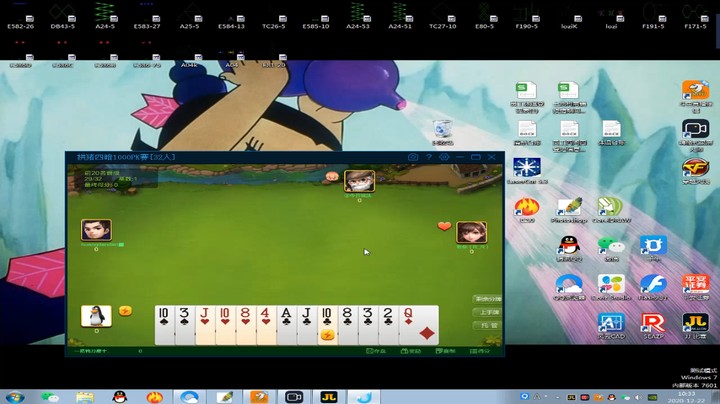Screen dimensions: 720x404
Task: Open the gear settings icon in the game title bar
Action: [x=444, y=157]
